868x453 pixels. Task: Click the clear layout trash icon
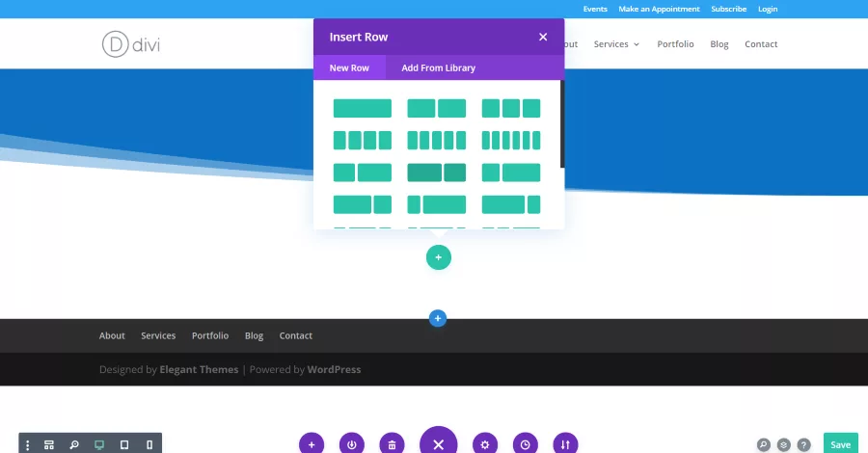pyautogui.click(x=392, y=444)
